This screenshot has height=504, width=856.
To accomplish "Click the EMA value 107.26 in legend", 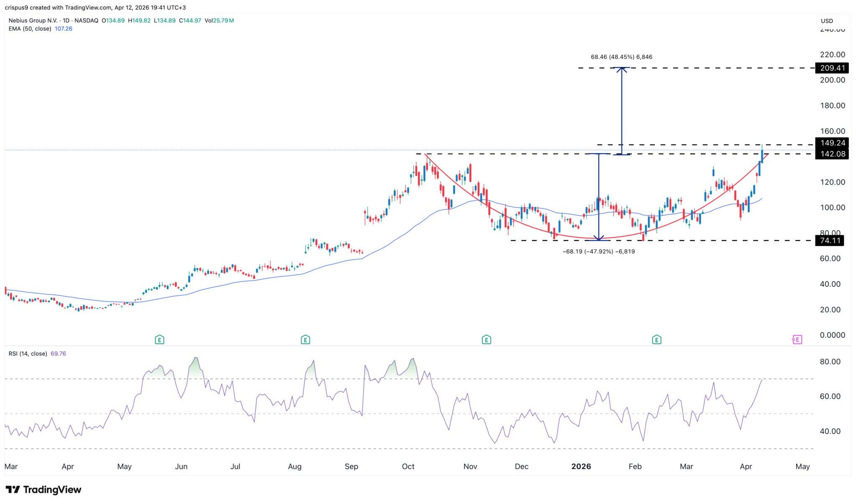I will pos(64,29).
